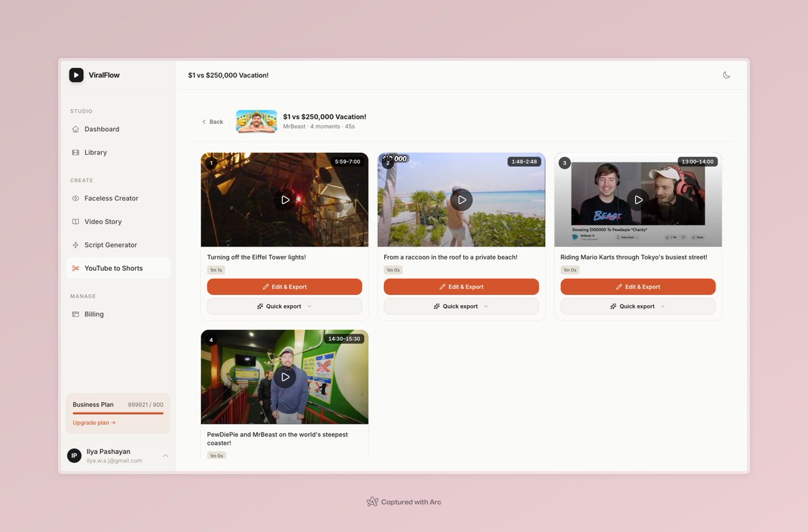Image resolution: width=808 pixels, height=532 pixels.
Task: Open Quick export for Eiffel Tower clip
Action: [x=284, y=306]
